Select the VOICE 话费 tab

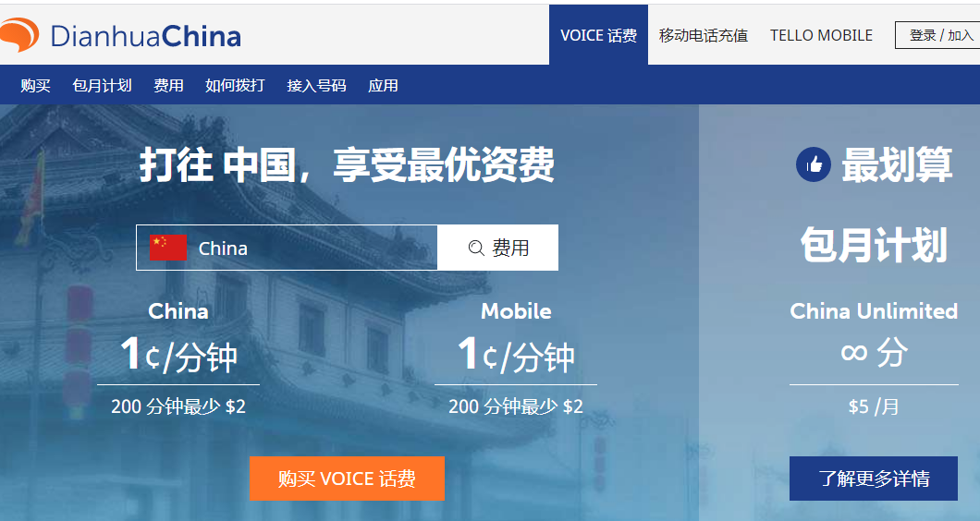599,35
